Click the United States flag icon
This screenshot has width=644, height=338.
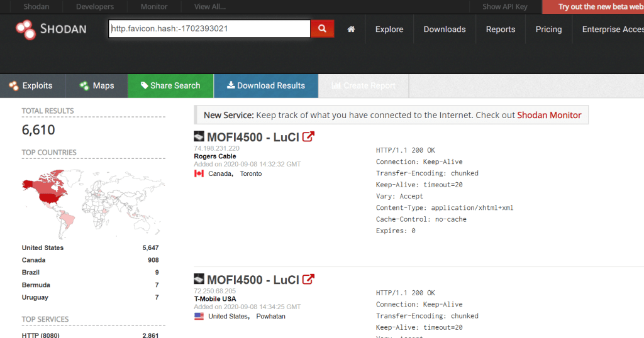tap(199, 316)
